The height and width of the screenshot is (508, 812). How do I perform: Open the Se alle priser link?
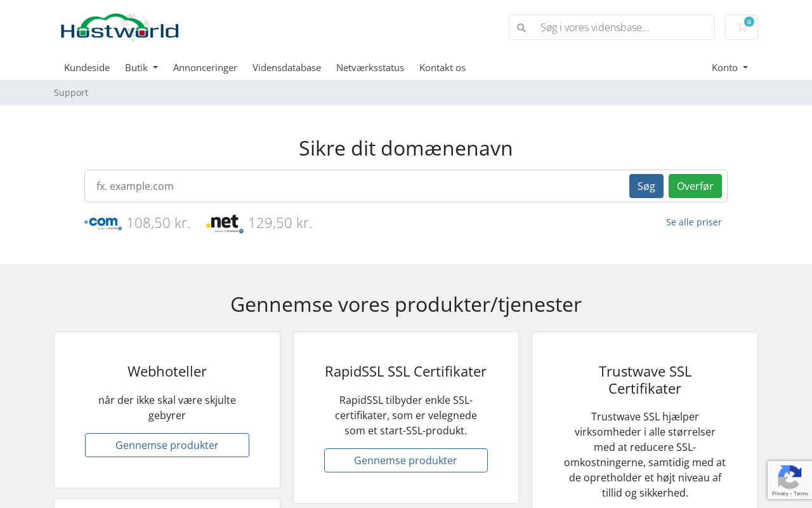[x=693, y=222]
